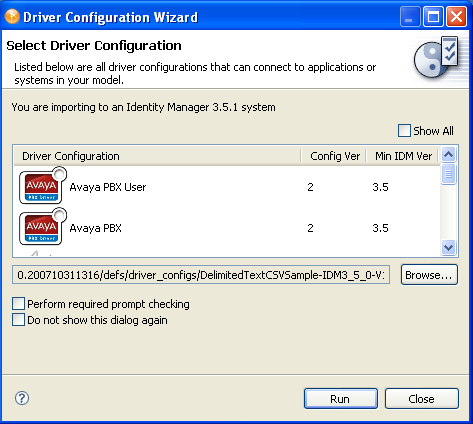Click the driver list scroll up arrow
This screenshot has width=473, height=424.
pos(449,154)
